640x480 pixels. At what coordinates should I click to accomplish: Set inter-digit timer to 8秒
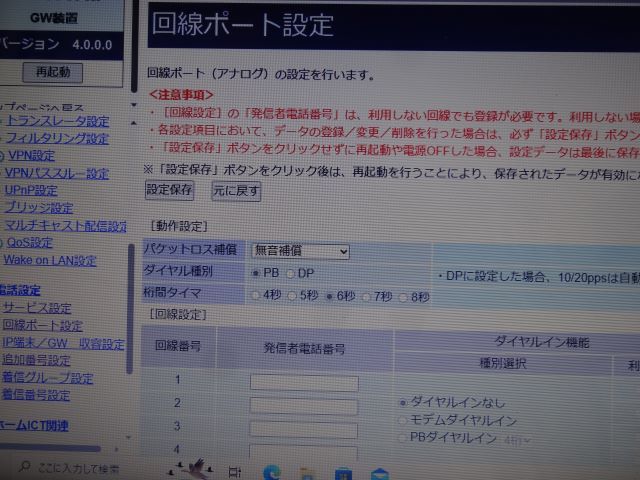(x=403, y=298)
